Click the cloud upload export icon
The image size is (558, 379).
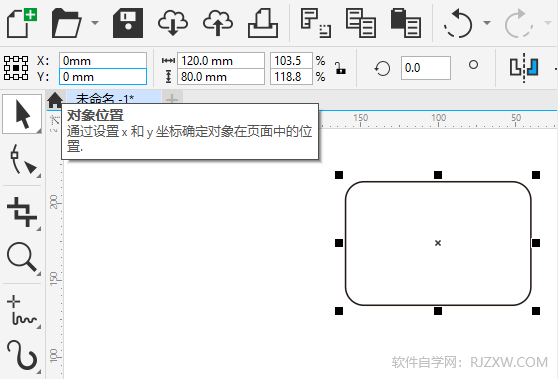click(x=218, y=23)
